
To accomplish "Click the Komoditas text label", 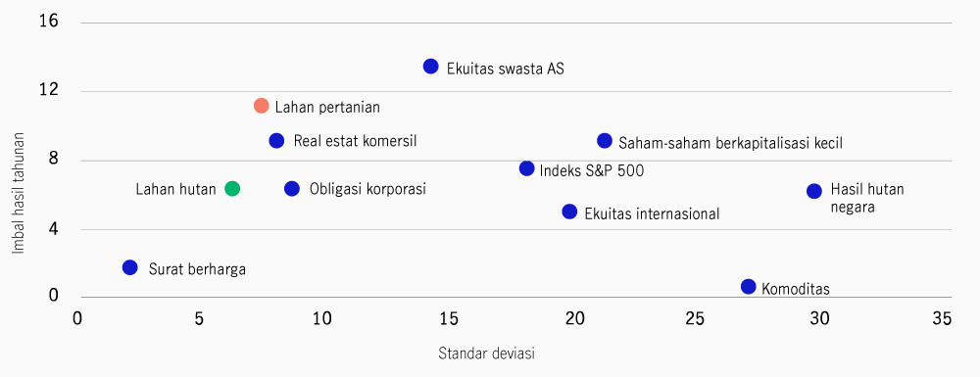I will (x=796, y=290).
